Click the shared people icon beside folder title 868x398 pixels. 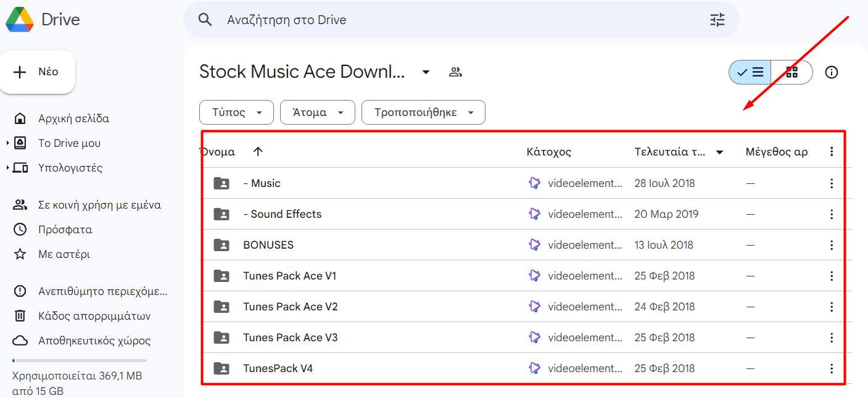pyautogui.click(x=455, y=72)
